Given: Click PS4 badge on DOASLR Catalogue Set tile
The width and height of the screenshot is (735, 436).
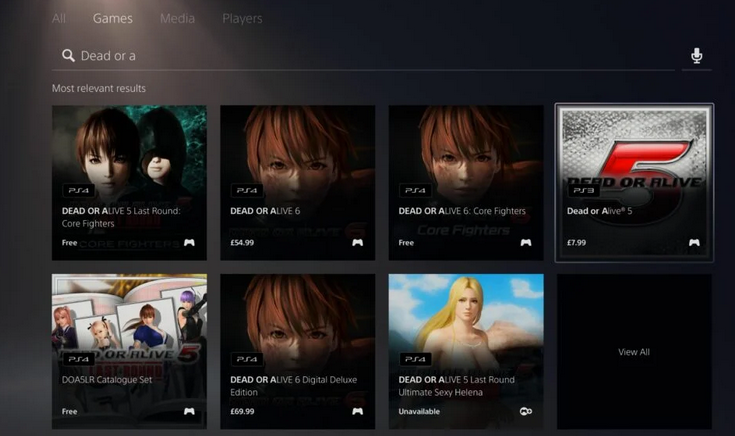Looking at the screenshot, I should pyautogui.click(x=78, y=358).
